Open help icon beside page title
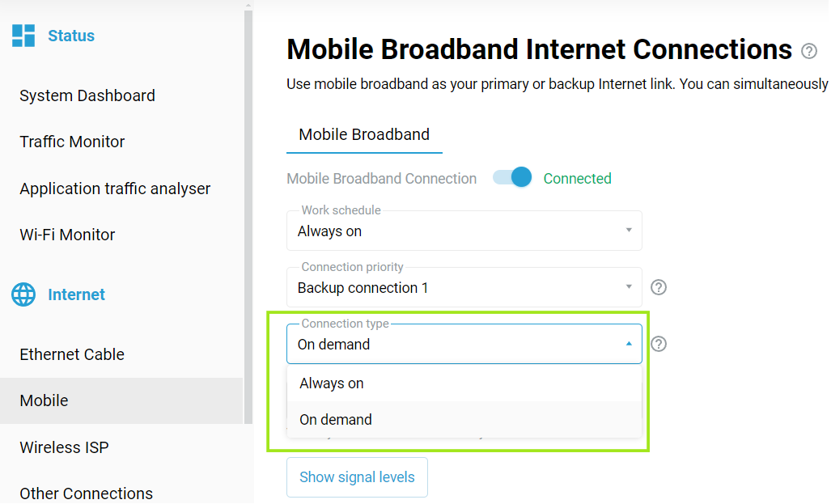 pyautogui.click(x=808, y=51)
